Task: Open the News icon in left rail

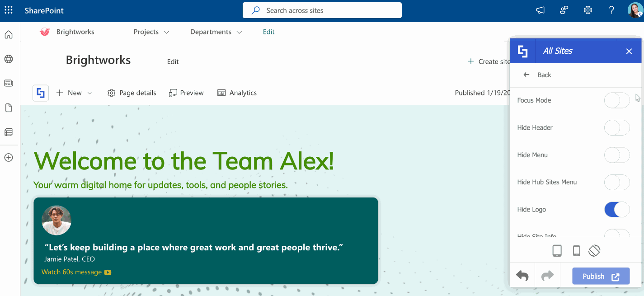Action: (9, 83)
